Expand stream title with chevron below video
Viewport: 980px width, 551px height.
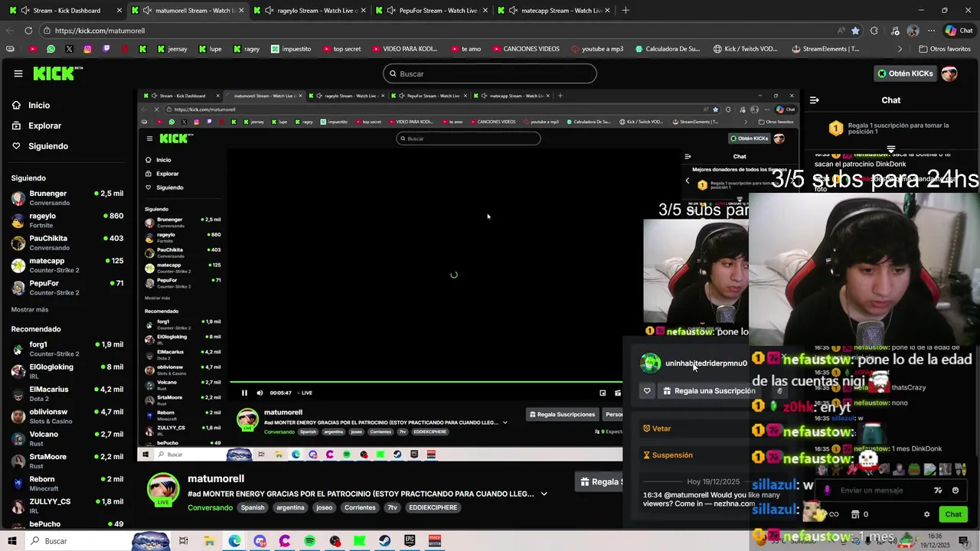coord(544,494)
